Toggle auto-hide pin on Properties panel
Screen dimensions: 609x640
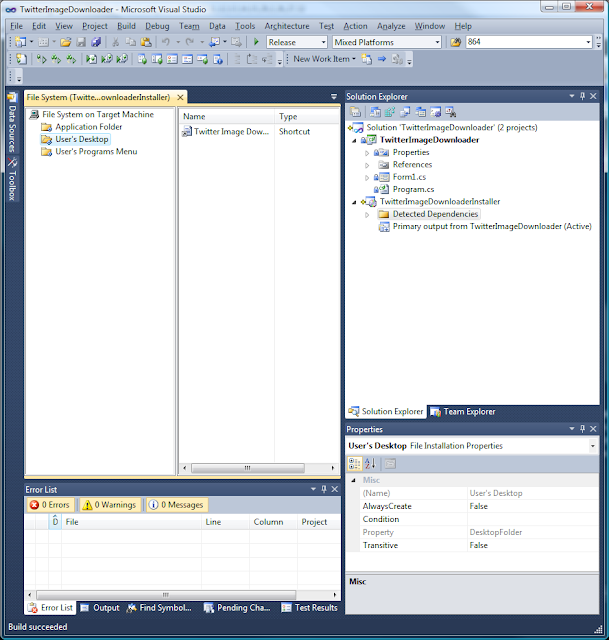point(582,429)
